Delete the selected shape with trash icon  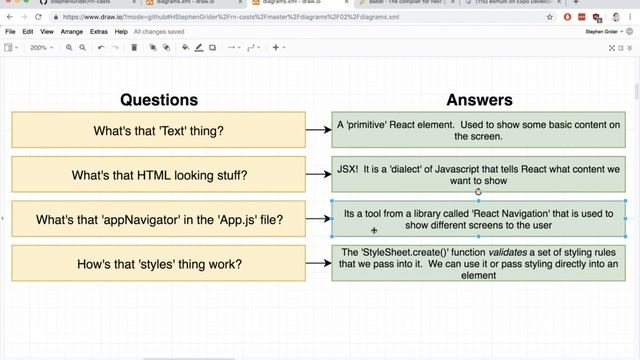coord(134,48)
